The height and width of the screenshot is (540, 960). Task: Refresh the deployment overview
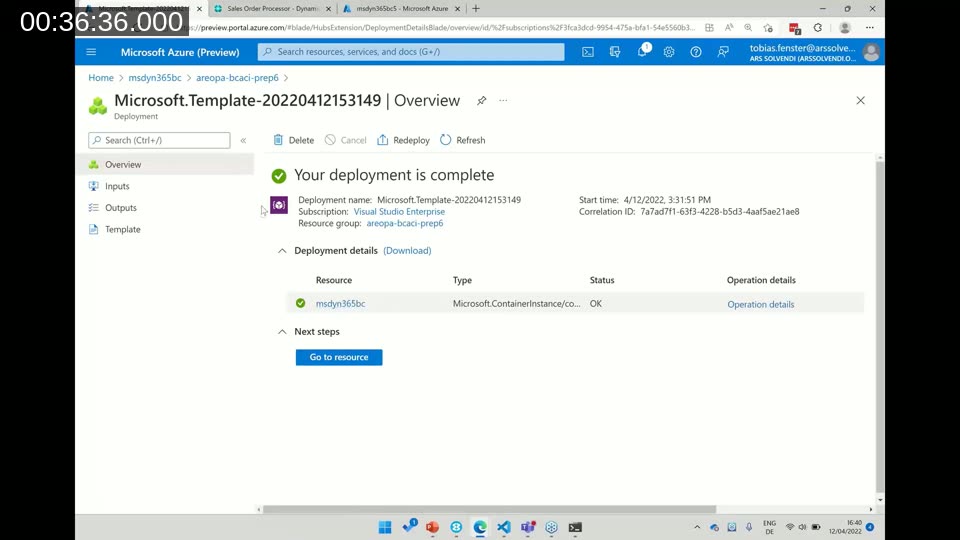pos(463,140)
